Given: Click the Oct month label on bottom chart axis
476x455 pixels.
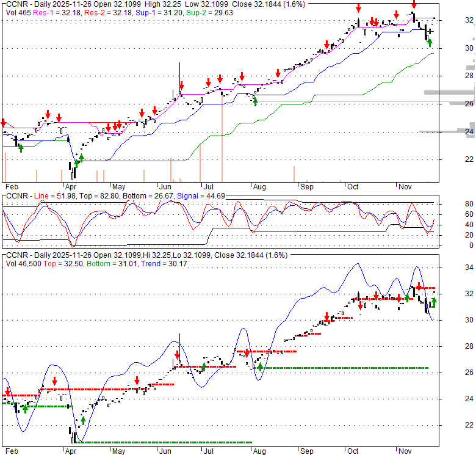Looking at the screenshot, I should click(x=354, y=450).
